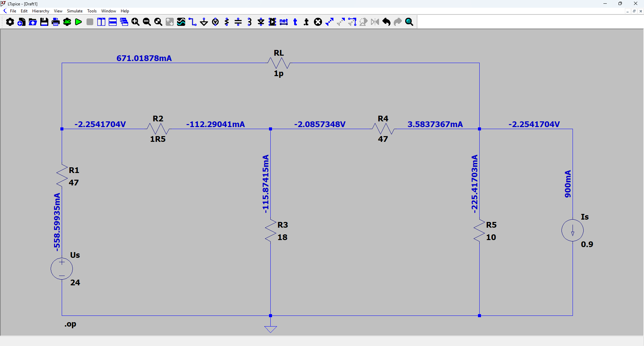Select the Capacitor component tool

(x=238, y=22)
